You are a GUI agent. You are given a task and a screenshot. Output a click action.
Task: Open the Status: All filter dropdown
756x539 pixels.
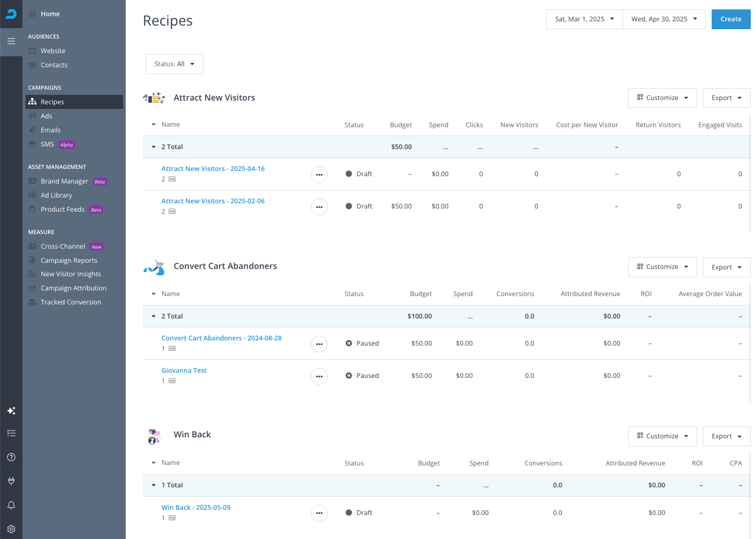click(174, 64)
